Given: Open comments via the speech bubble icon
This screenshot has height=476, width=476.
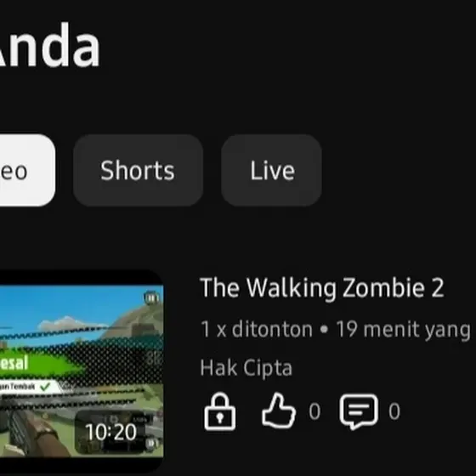Looking at the screenshot, I should coord(359,412).
